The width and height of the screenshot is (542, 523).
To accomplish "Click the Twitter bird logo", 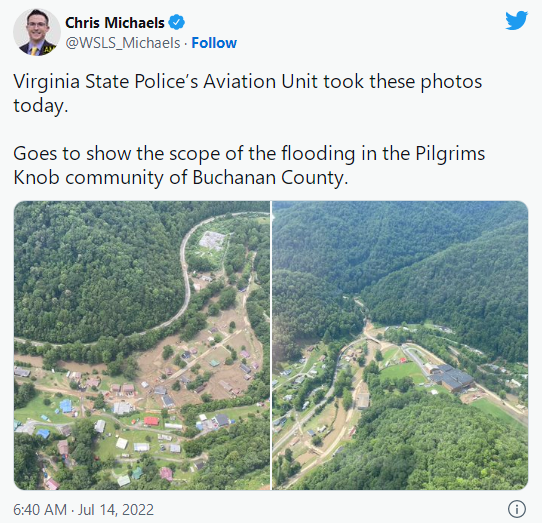I will [x=516, y=20].
